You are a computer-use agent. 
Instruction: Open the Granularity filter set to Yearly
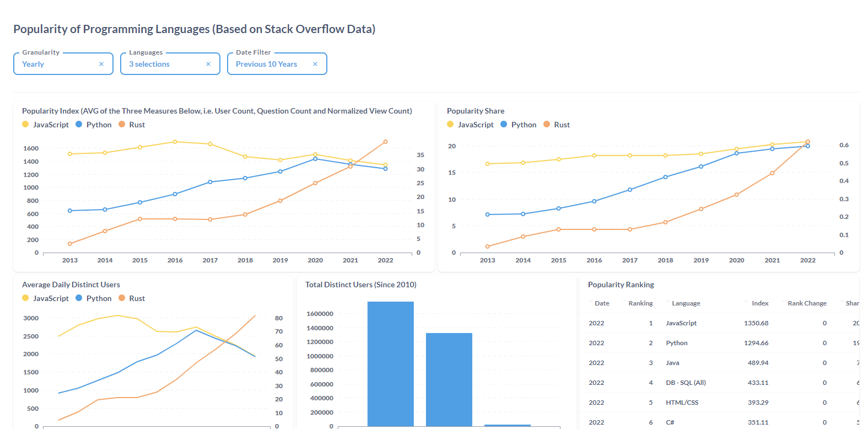coord(63,64)
